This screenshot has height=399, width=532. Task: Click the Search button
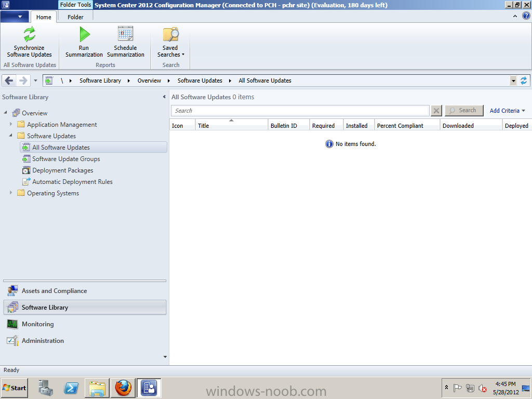(464, 111)
